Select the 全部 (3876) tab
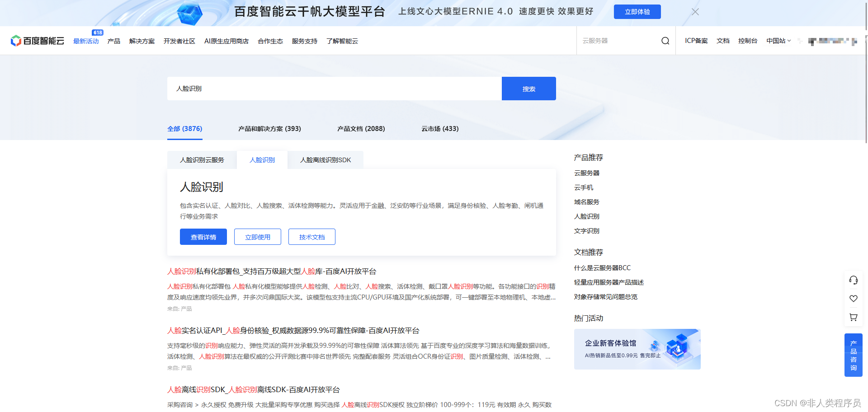The height and width of the screenshot is (412, 868). pyautogui.click(x=185, y=129)
